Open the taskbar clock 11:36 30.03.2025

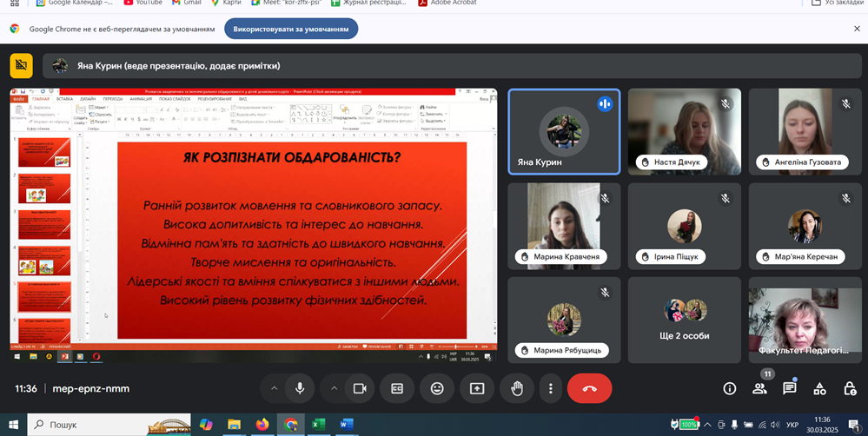click(823, 425)
